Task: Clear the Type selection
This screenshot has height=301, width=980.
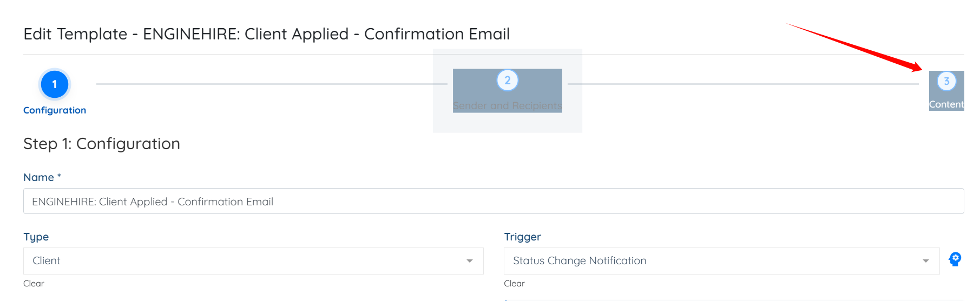Action: (34, 284)
